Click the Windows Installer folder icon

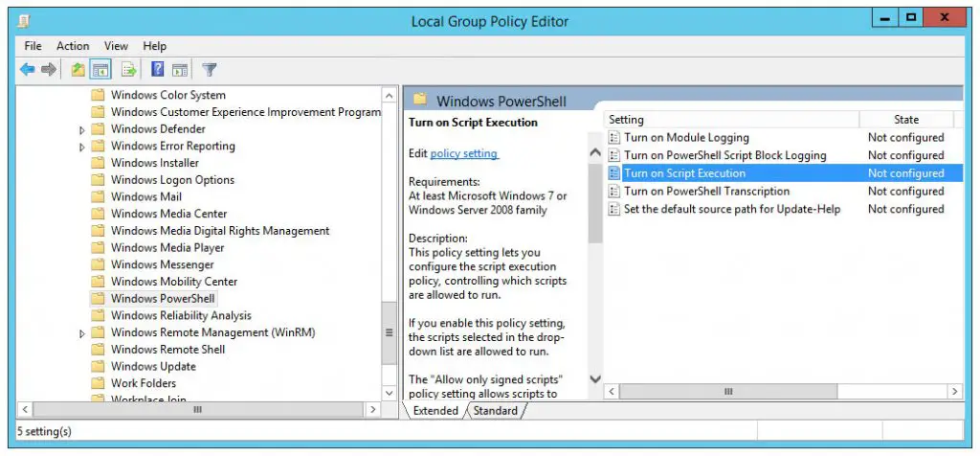tap(98, 163)
